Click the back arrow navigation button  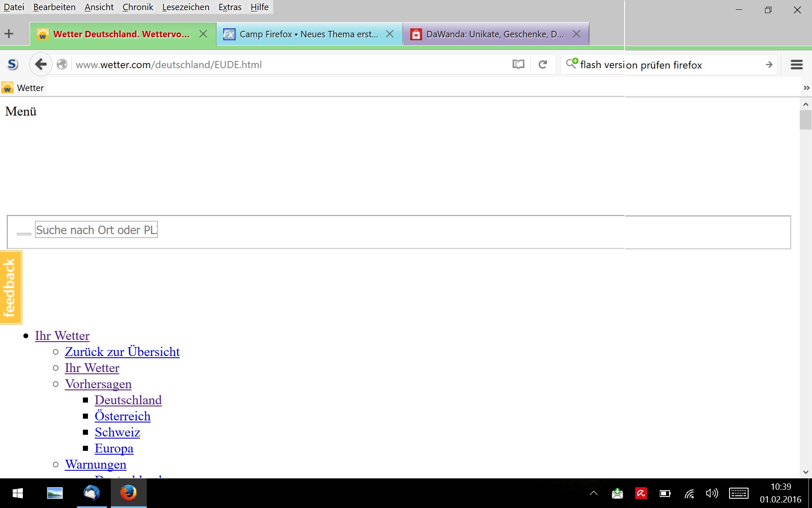41,64
